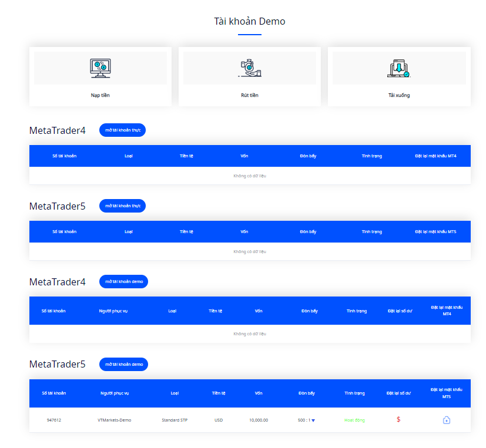Open the Rút tiền card
This screenshot has width=486, height=448.
(x=250, y=76)
